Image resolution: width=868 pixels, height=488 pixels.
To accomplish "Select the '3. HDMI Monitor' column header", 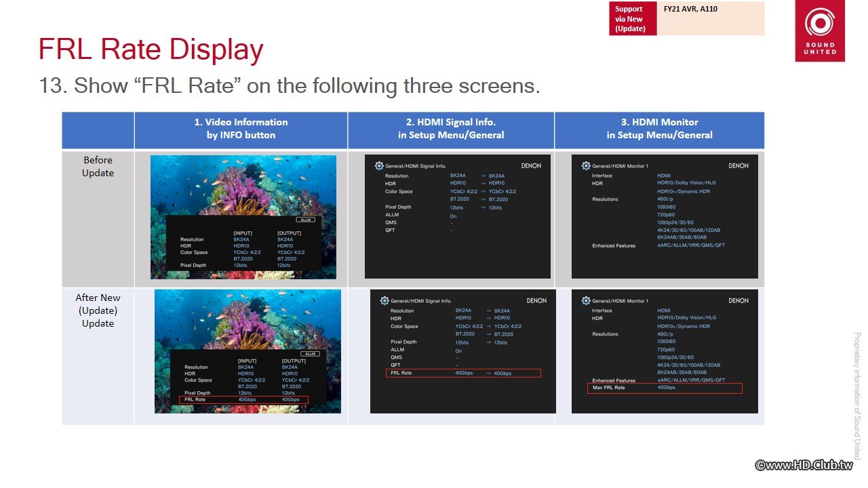I will tap(660, 129).
